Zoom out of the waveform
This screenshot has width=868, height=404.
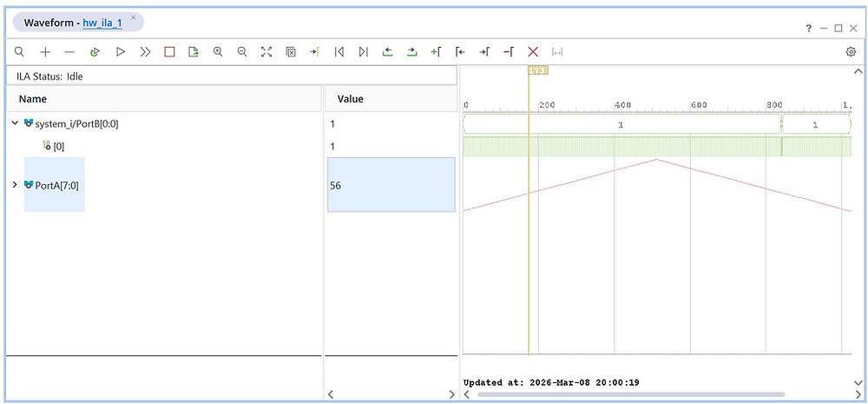coord(242,51)
